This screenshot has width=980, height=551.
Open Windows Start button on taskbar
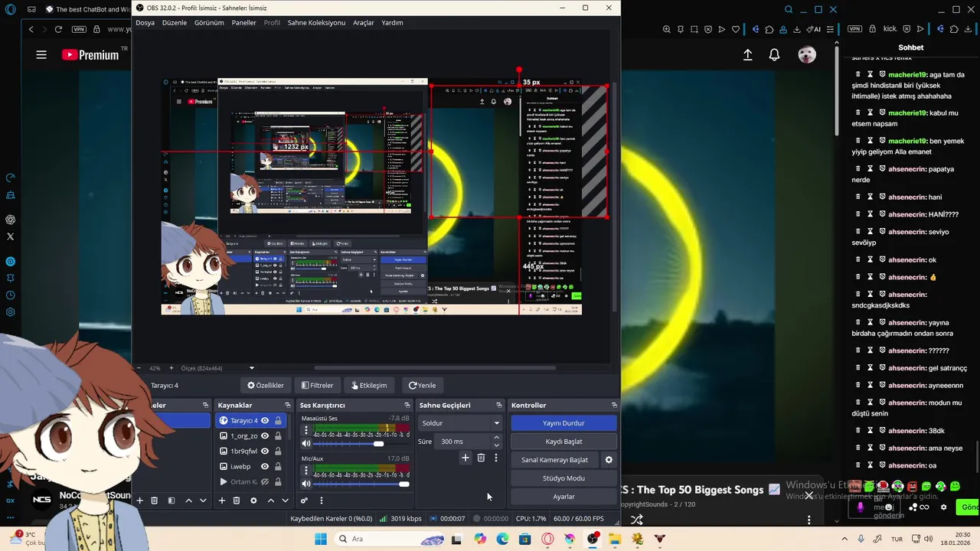pyautogui.click(x=320, y=539)
